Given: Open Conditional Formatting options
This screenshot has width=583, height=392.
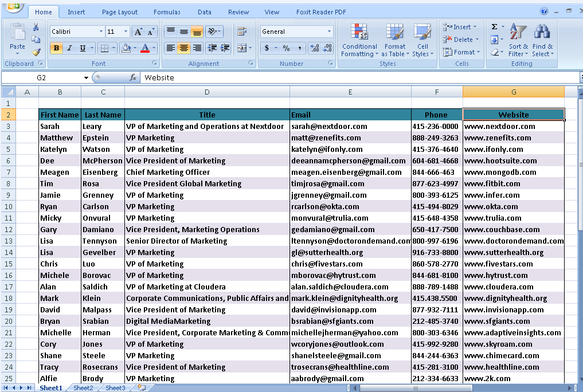Looking at the screenshot, I should coord(359,40).
